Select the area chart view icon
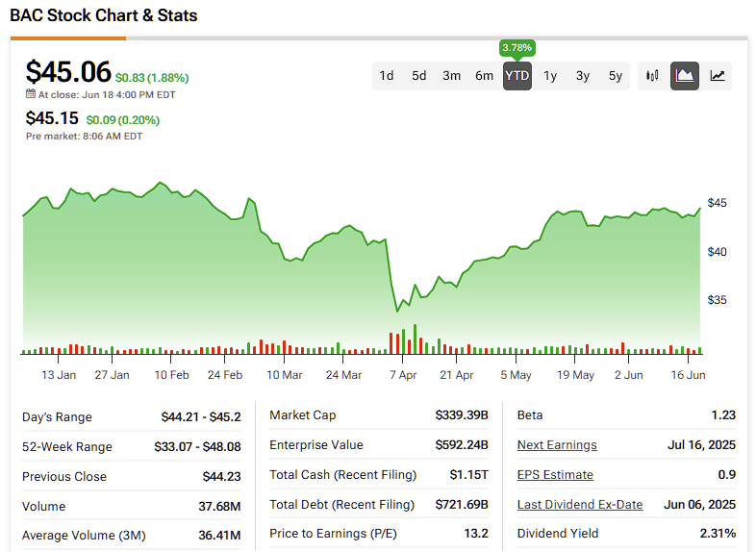 (x=685, y=76)
